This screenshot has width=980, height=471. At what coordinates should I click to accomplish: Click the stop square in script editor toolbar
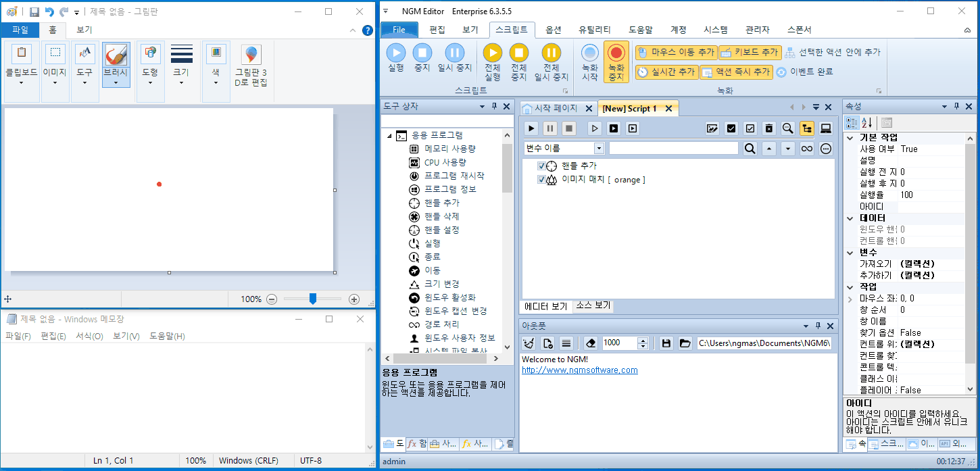[x=569, y=128]
